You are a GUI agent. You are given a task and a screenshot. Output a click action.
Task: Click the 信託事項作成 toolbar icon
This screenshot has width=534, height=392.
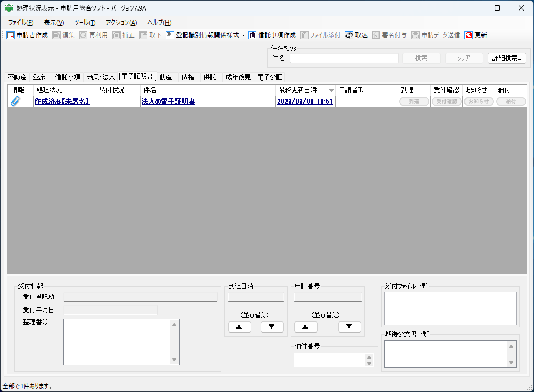[252, 35]
